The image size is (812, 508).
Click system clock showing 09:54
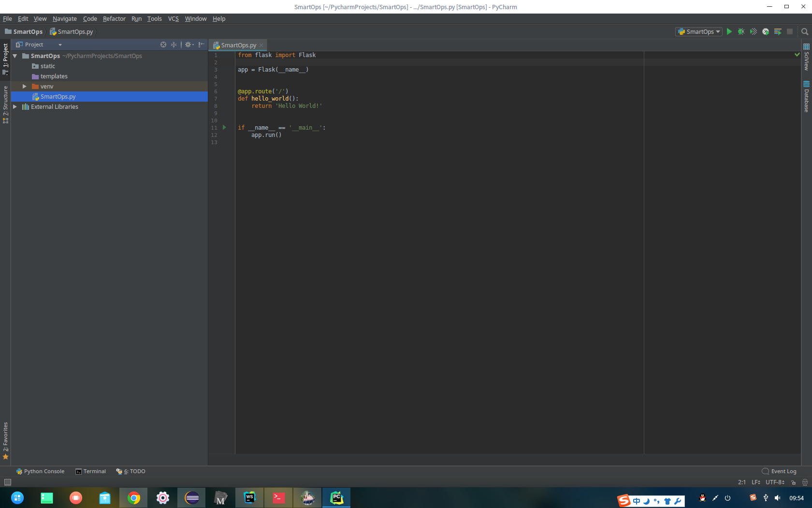point(797,498)
